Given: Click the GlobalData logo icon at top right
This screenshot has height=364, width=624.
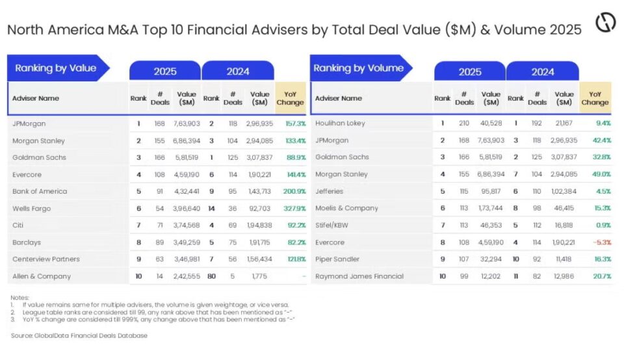Looking at the screenshot, I should (606, 22).
